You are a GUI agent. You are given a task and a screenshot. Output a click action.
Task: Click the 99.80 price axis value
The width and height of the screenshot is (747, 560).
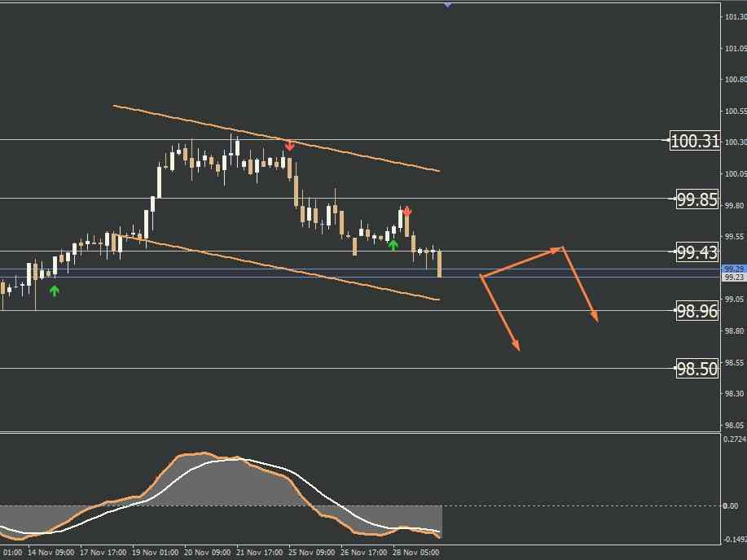tap(734, 205)
